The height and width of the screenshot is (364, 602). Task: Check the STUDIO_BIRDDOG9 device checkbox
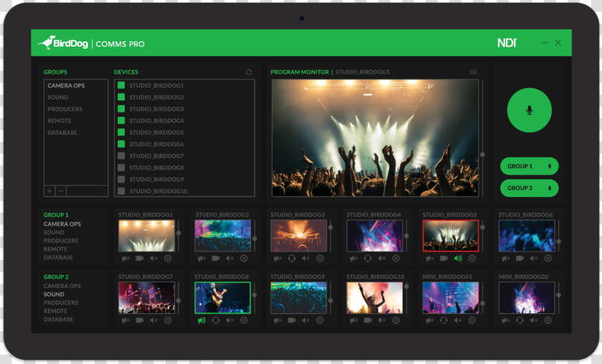point(121,179)
